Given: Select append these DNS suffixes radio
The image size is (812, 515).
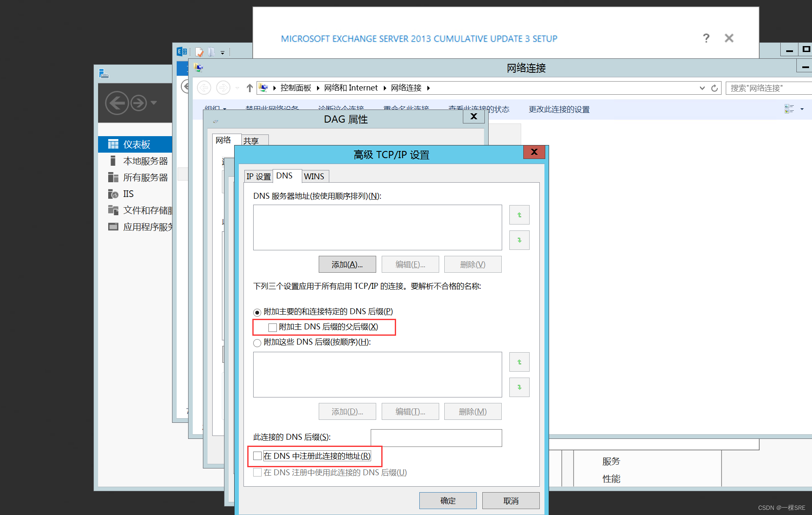Looking at the screenshot, I should pyautogui.click(x=257, y=342).
